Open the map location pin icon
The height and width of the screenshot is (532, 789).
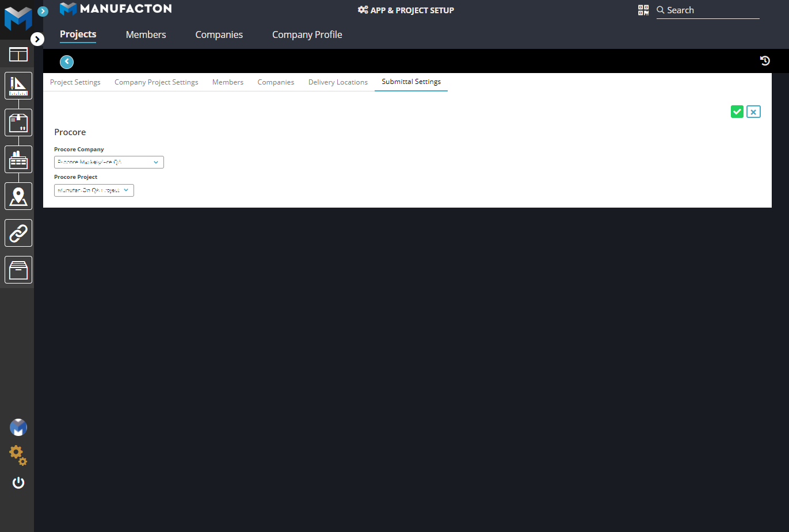pyautogui.click(x=18, y=196)
